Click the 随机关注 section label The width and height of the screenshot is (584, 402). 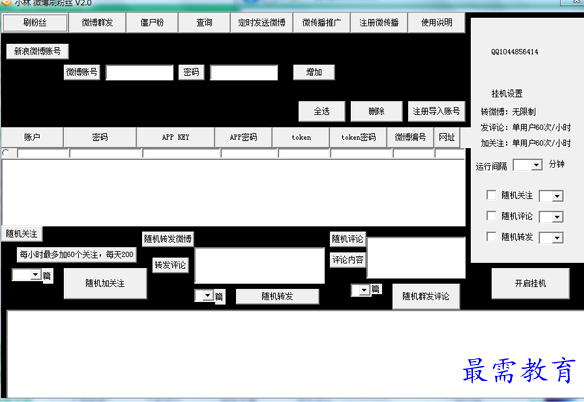pos(22,234)
